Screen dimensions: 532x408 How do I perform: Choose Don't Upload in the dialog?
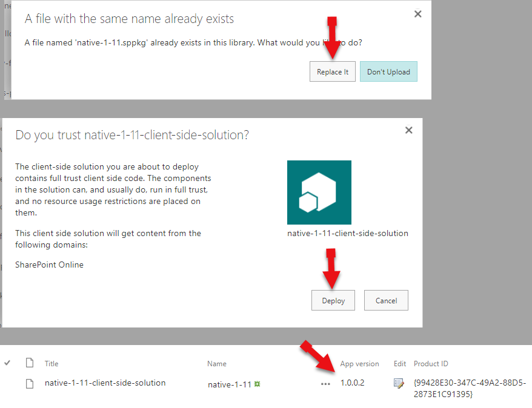coord(388,71)
